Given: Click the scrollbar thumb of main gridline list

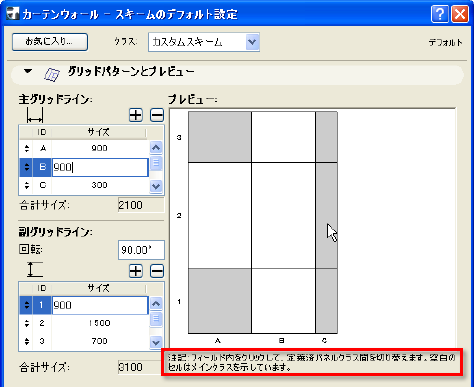Looking at the screenshot, I should point(156,163).
